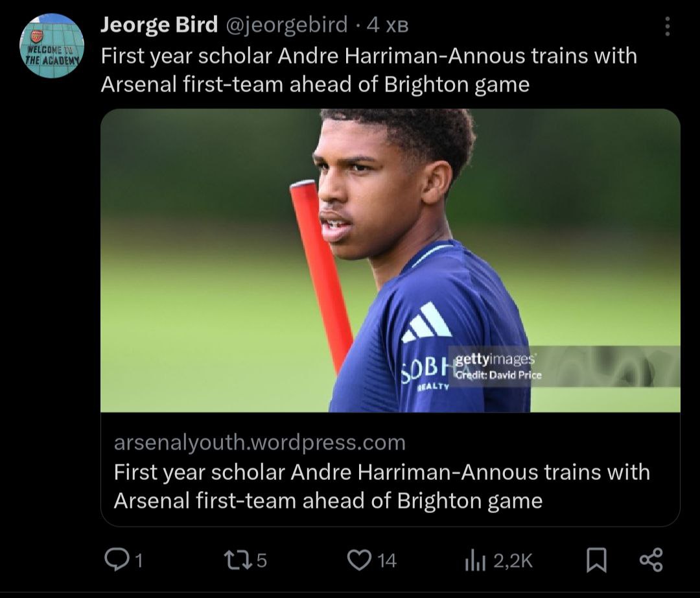Click the Jeorge Bird display name
Screen dimensions: 700x598
tap(159, 25)
